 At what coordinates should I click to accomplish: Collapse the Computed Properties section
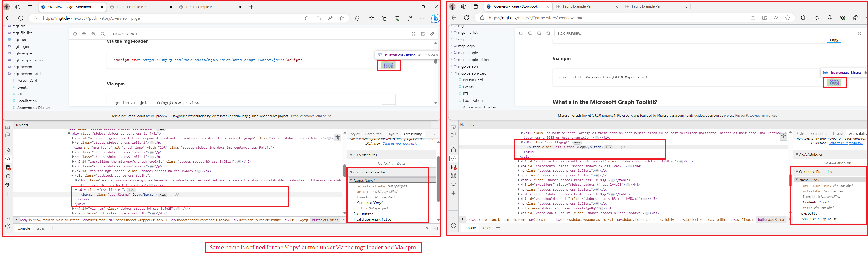(352, 172)
